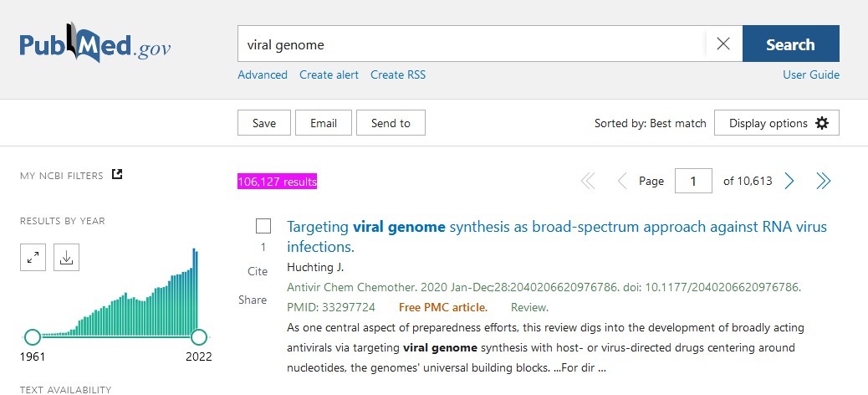Viewport: 868px width, 395px height.
Task: Click the PubMed.gov logo
Action: (x=94, y=45)
